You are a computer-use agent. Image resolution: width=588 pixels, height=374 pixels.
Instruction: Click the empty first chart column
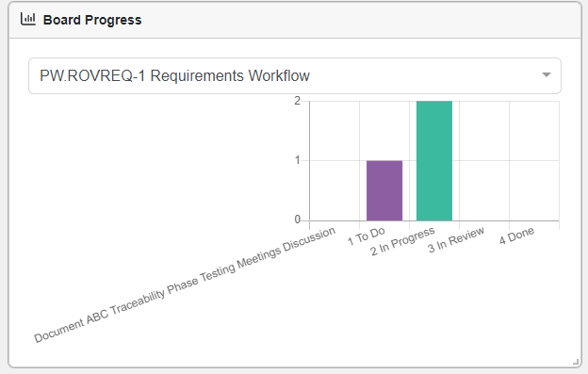coord(335,161)
